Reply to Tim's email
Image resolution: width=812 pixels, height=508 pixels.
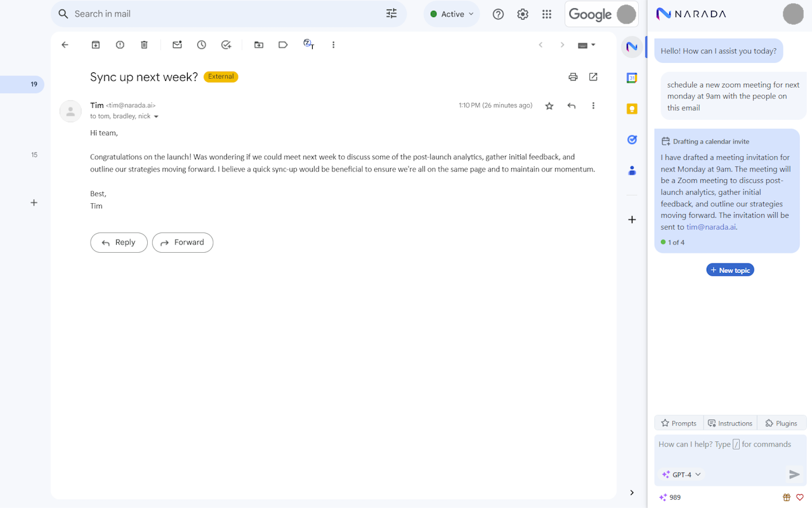[x=119, y=243]
